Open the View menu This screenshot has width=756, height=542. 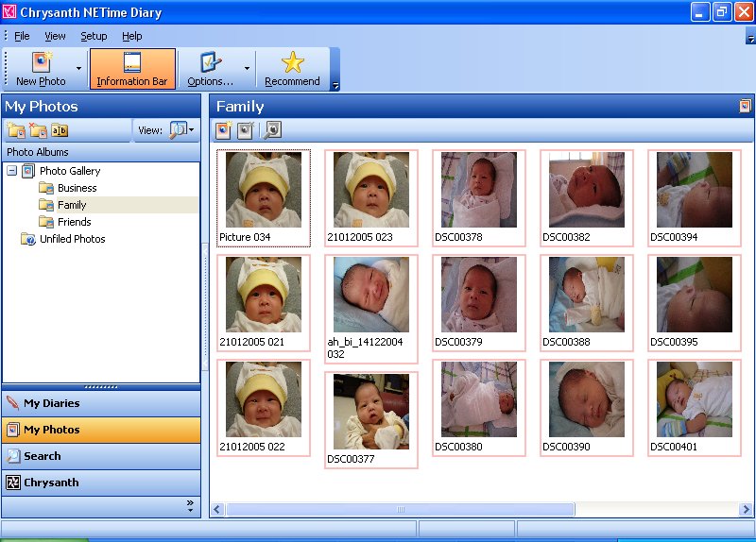[x=55, y=36]
